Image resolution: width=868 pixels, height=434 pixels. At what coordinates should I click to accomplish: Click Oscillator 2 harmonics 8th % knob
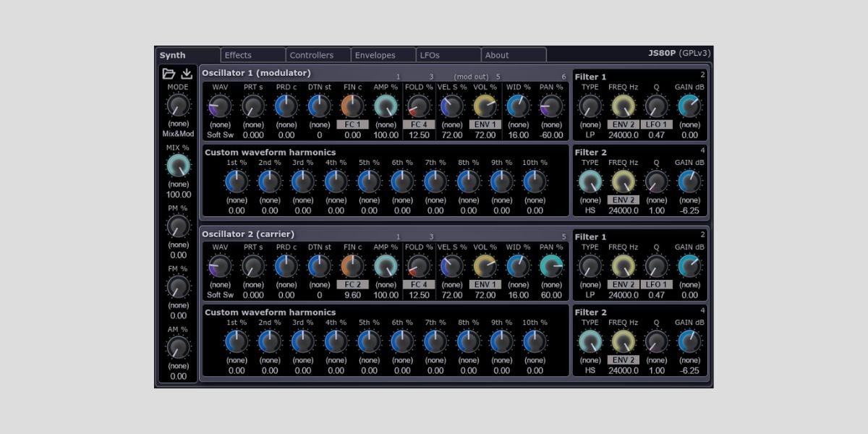(469, 341)
